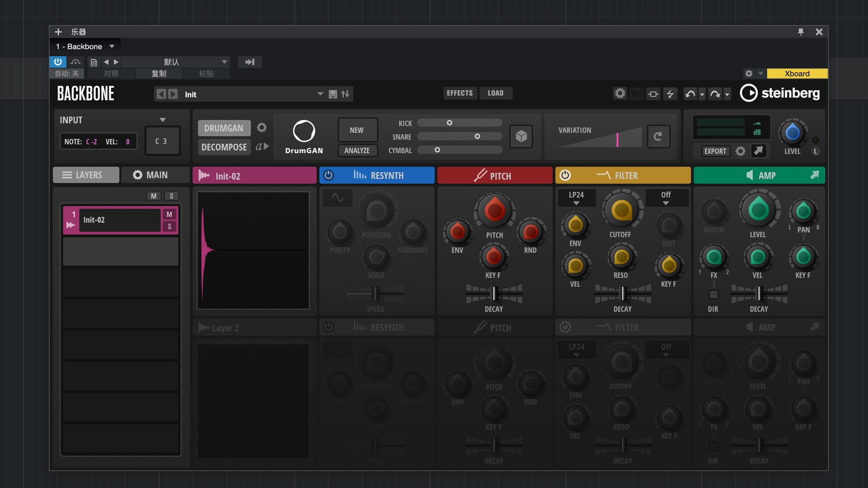
Task: Click the C 3 trigger pad
Action: [162, 141]
